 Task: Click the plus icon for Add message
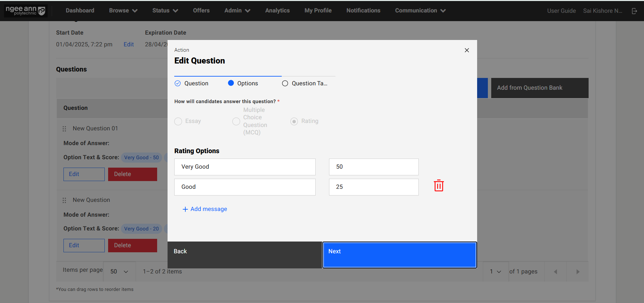pos(185,209)
